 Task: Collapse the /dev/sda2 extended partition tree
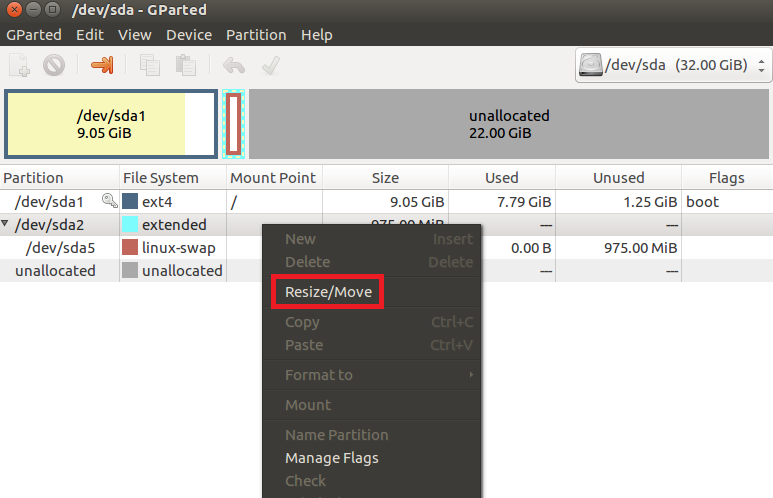(x=5, y=224)
